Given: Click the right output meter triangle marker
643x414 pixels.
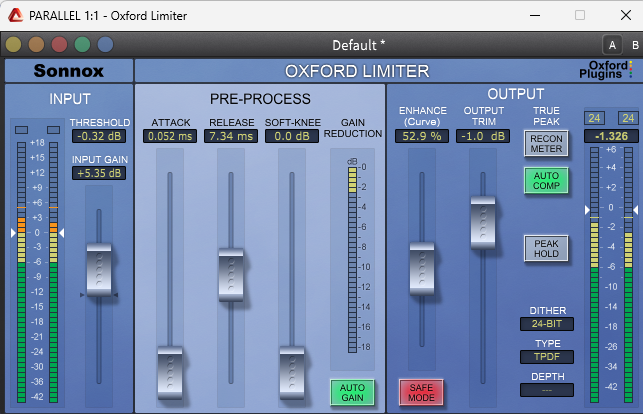Looking at the screenshot, I should pos(636,210).
